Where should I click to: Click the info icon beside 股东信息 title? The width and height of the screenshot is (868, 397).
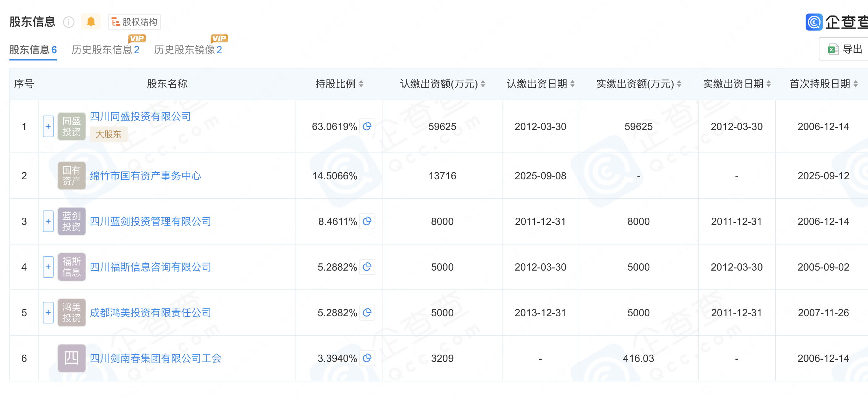click(69, 22)
